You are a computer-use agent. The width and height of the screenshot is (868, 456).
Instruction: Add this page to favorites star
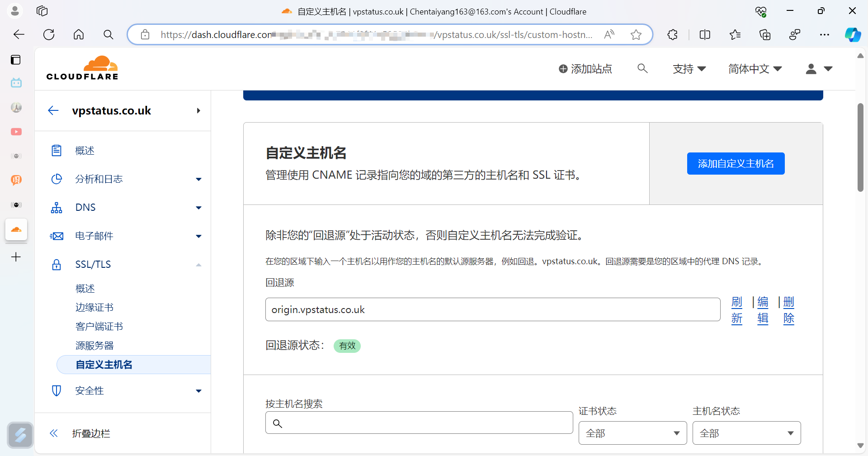[x=636, y=34]
